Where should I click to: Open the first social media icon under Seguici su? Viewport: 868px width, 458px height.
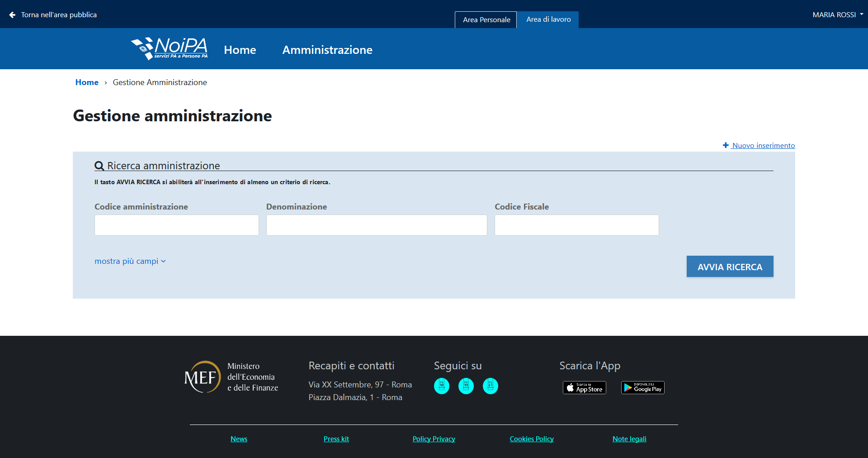442,386
